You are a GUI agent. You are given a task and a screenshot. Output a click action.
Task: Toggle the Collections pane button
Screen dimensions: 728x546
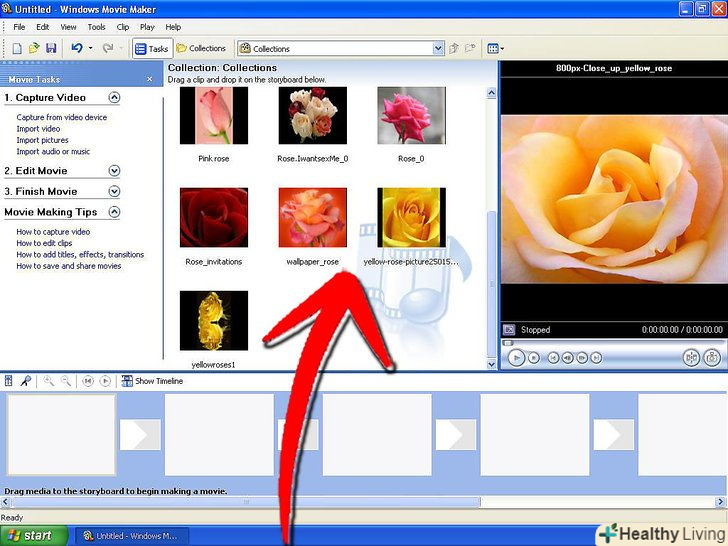coord(201,48)
